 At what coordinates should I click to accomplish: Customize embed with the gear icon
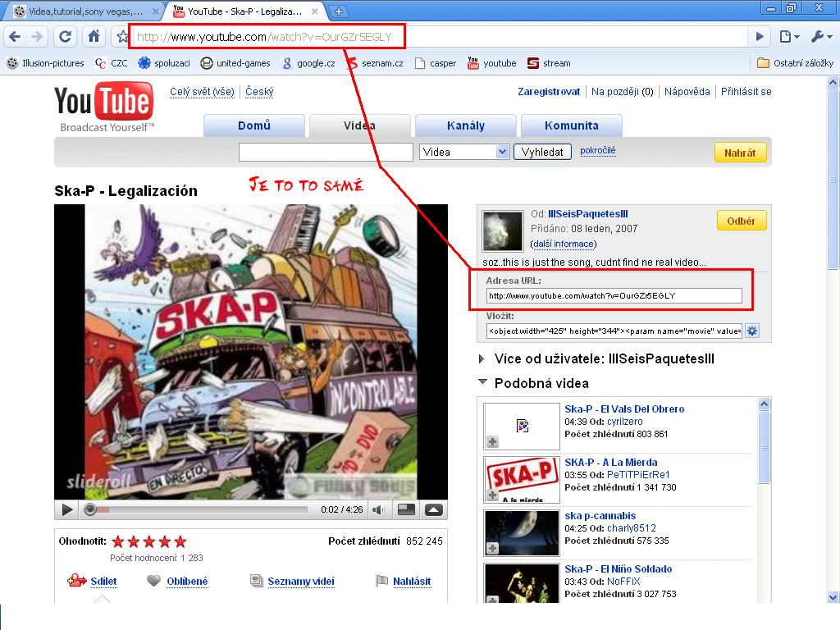click(752, 331)
